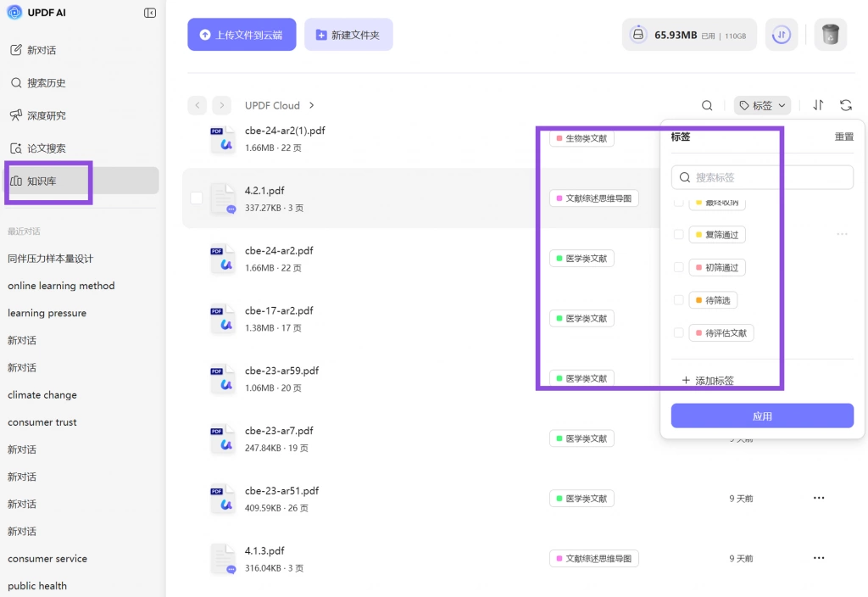Check the 待筛选 tag checkbox
868x597 pixels.
pyautogui.click(x=678, y=299)
